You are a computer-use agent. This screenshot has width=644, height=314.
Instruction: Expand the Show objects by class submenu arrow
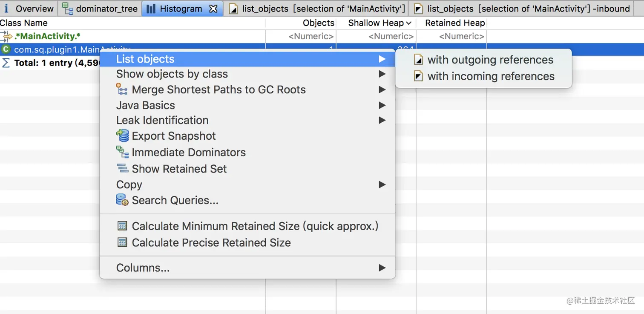pos(382,74)
